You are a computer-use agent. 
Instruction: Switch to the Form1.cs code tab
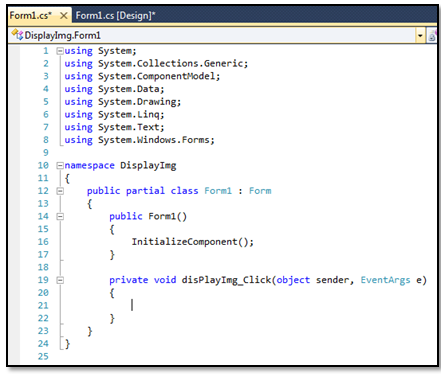point(31,15)
